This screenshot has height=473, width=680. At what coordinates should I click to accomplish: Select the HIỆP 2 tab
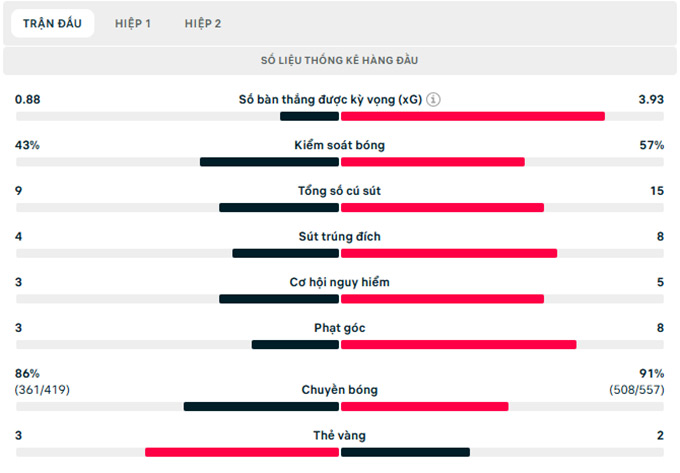tap(203, 23)
